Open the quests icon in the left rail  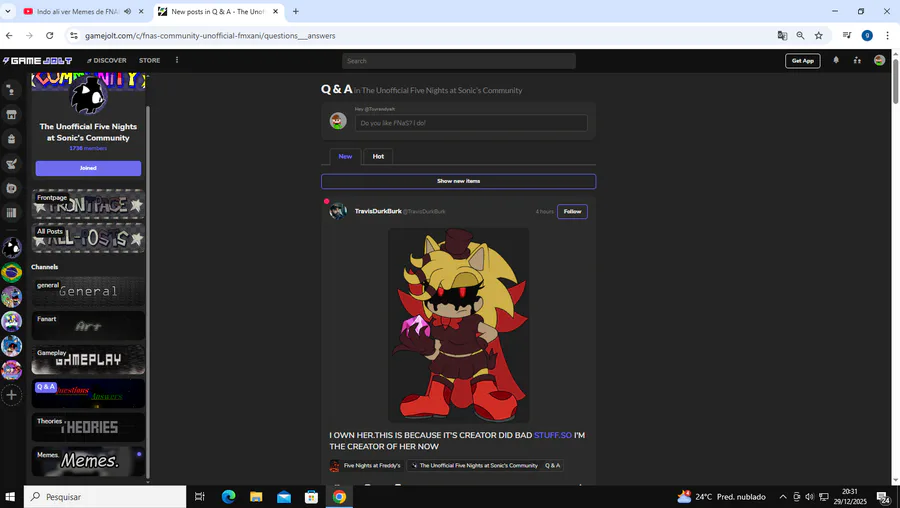click(x=11, y=164)
